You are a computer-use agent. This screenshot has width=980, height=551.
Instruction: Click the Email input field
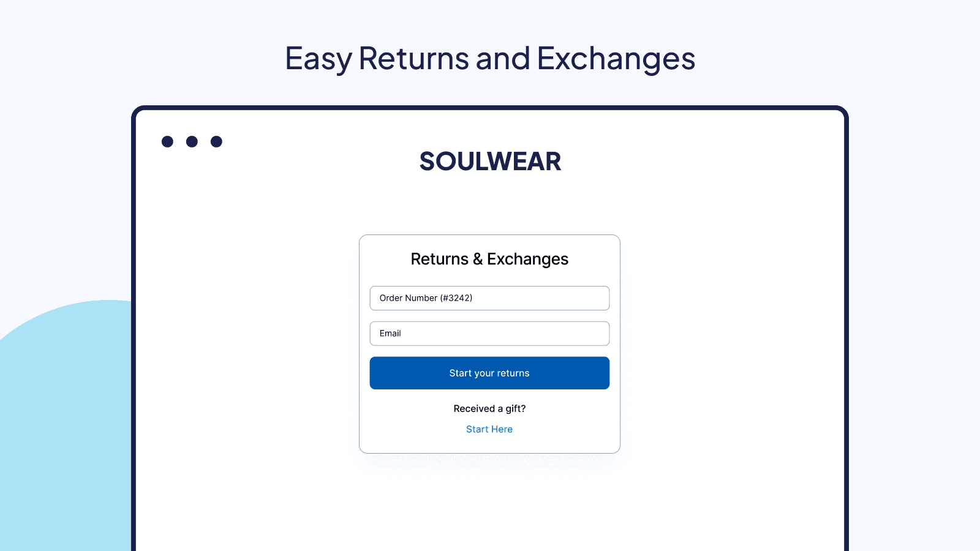click(489, 334)
